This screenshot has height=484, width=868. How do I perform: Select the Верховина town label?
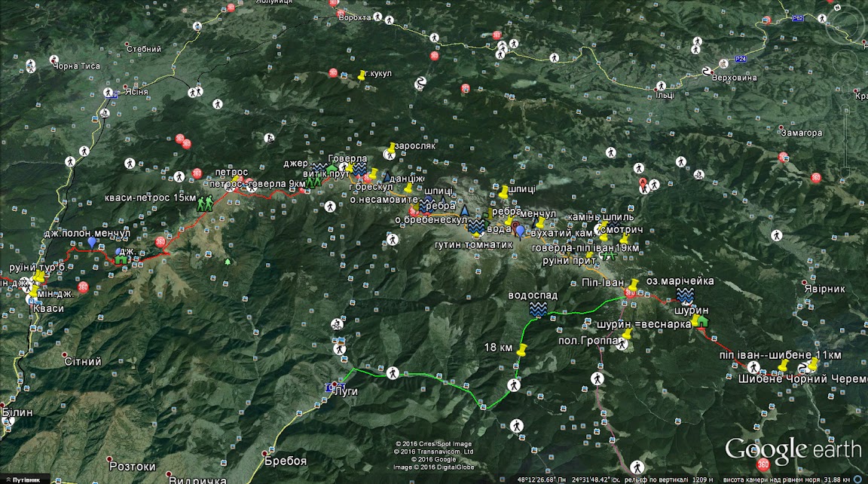click(734, 78)
